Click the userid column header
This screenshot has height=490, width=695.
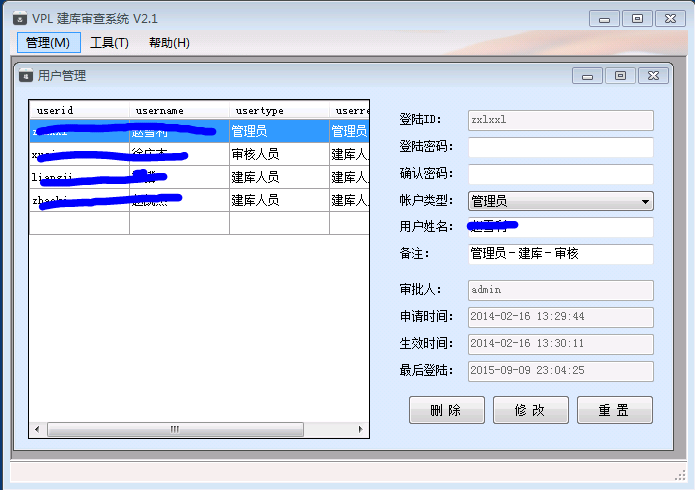pyautogui.click(x=79, y=110)
